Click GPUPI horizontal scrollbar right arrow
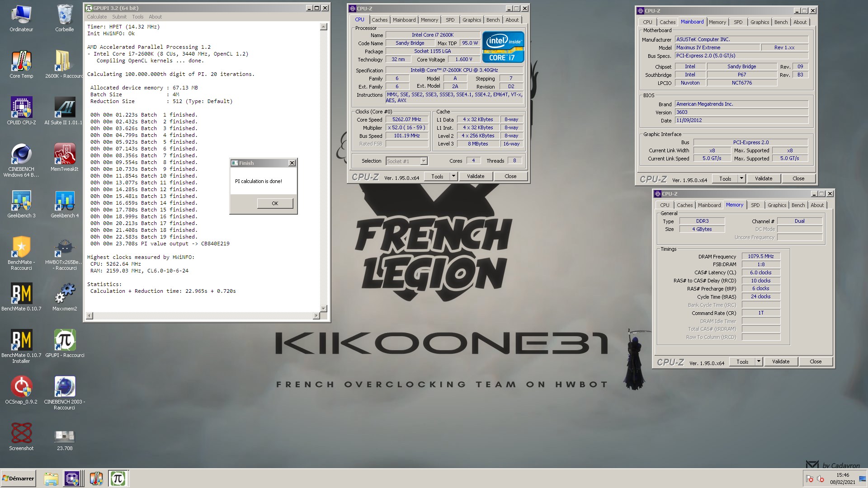Viewport: 868px width, 488px height. 316,316
